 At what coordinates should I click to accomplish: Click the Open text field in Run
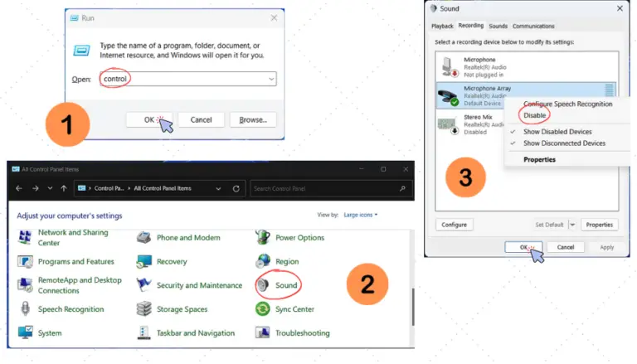tap(188, 79)
